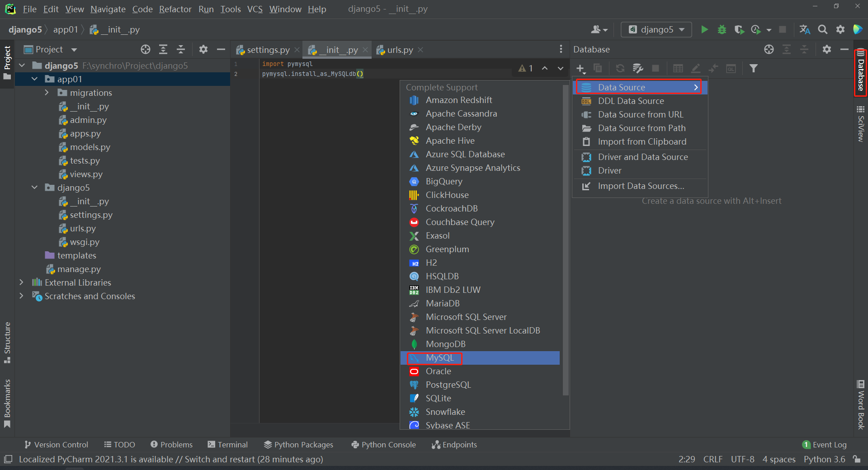
Task: Expand the migrations folder
Action: [47, 93]
